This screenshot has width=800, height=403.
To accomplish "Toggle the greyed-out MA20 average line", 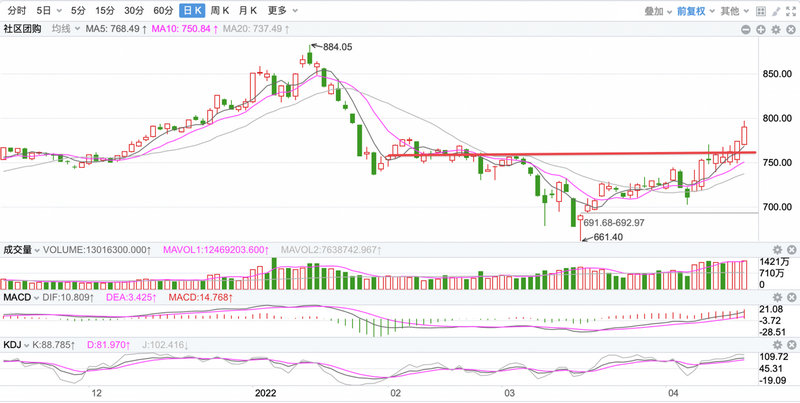I will pyautogui.click(x=251, y=30).
